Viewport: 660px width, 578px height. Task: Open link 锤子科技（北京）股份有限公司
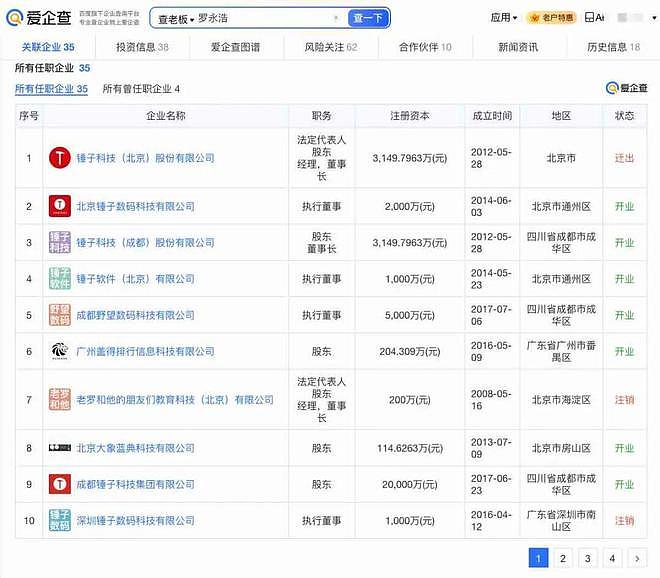(x=145, y=158)
